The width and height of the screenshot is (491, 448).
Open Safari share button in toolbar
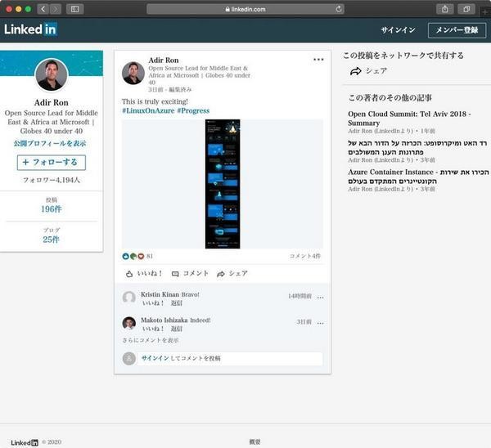pyautogui.click(x=444, y=9)
